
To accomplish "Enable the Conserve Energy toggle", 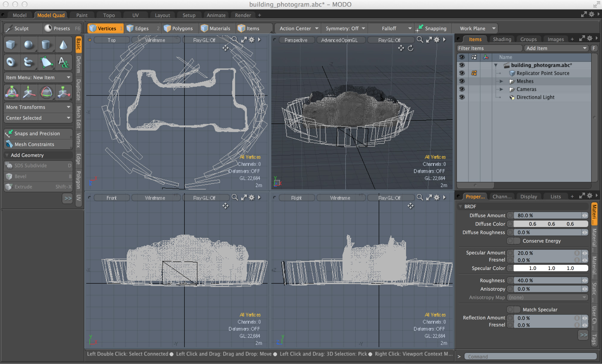I will click(513, 241).
